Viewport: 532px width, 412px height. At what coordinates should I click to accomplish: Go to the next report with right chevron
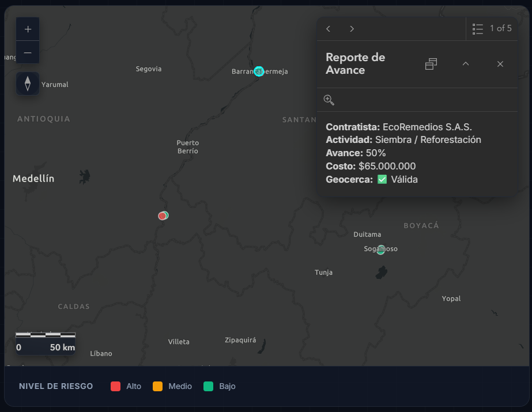[351, 28]
